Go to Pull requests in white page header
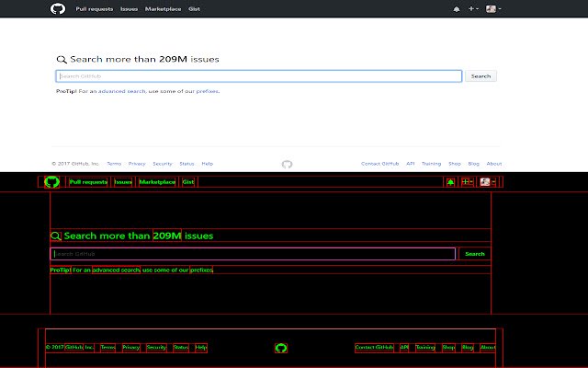 94,9
